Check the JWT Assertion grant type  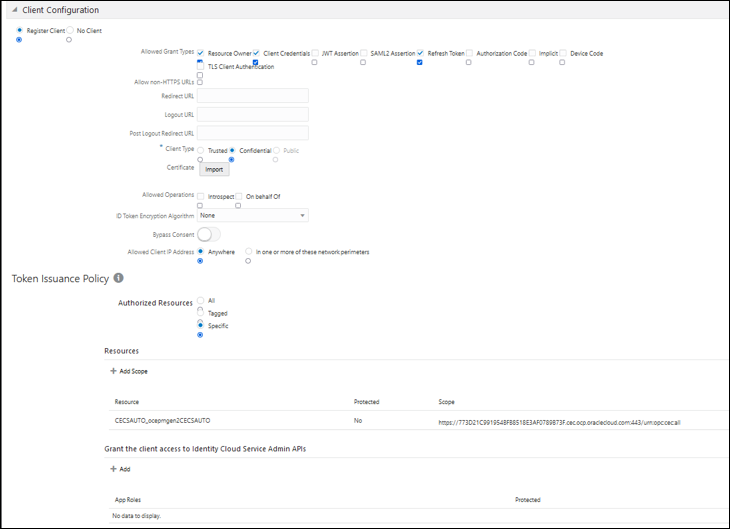tap(315, 53)
